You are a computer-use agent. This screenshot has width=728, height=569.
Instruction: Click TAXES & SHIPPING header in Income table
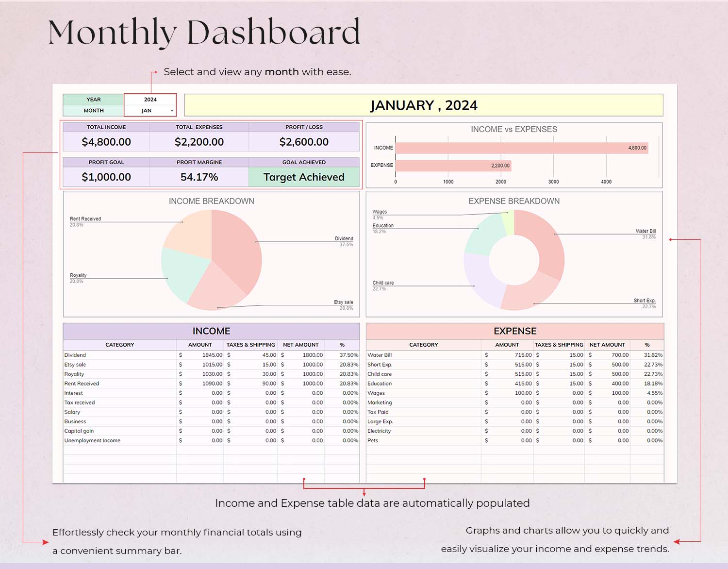[x=251, y=345]
